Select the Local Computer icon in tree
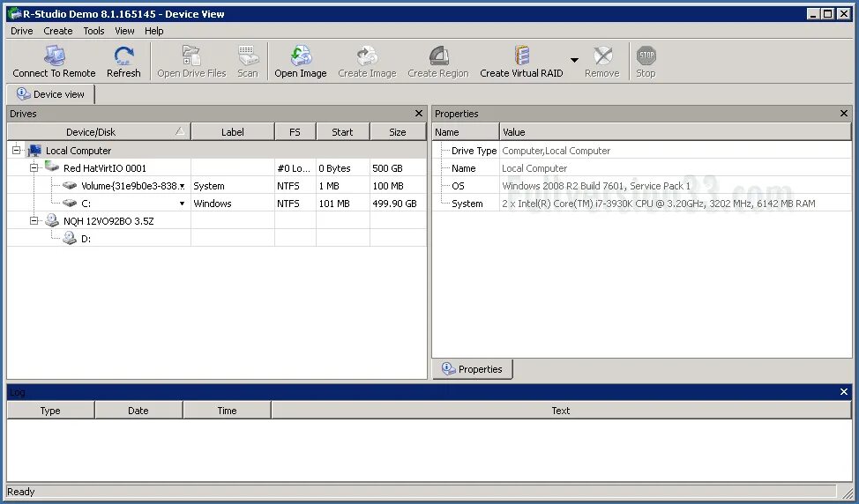The width and height of the screenshot is (859, 504). point(34,151)
